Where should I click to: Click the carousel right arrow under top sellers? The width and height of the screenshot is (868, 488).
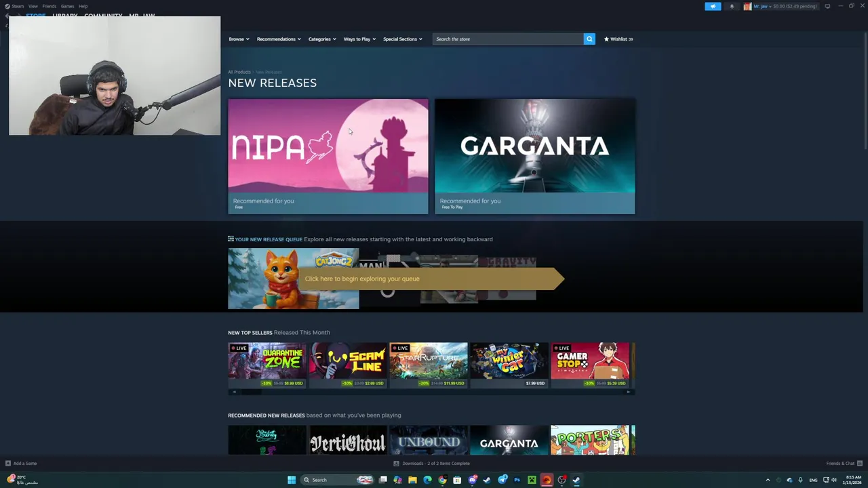point(629,392)
